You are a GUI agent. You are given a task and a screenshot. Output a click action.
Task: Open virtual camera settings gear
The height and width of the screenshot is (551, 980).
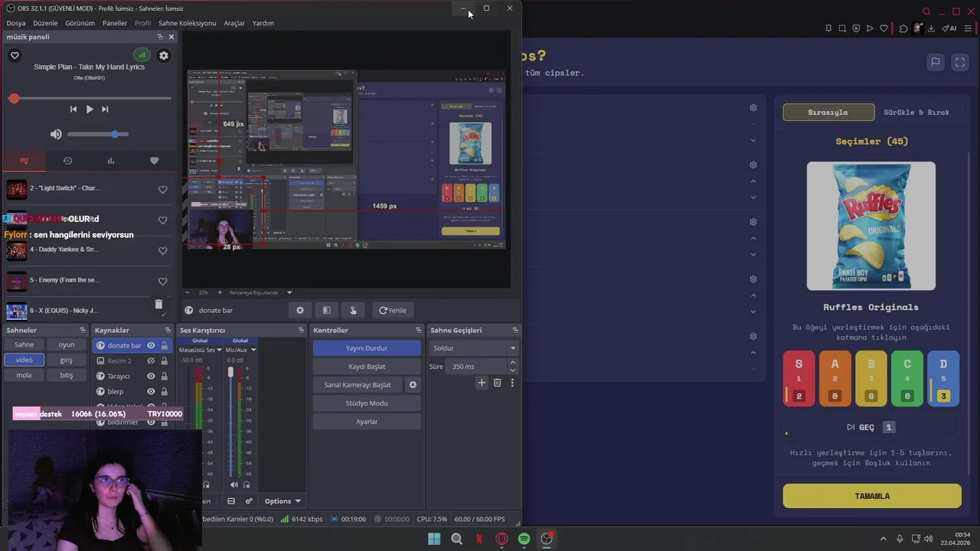pos(413,385)
